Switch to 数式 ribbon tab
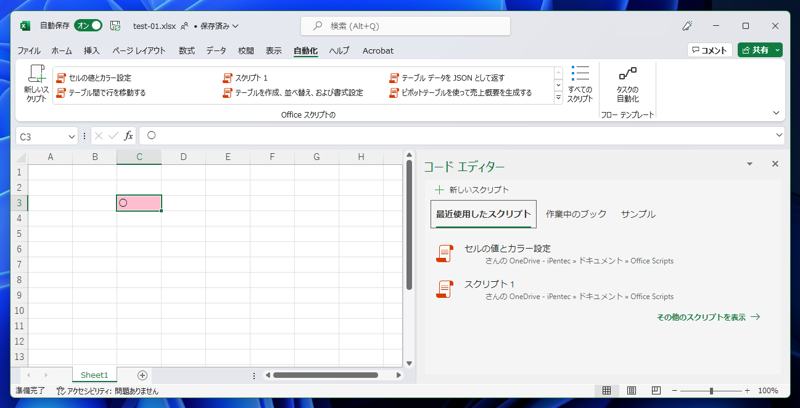The image size is (800, 408). pyautogui.click(x=187, y=50)
